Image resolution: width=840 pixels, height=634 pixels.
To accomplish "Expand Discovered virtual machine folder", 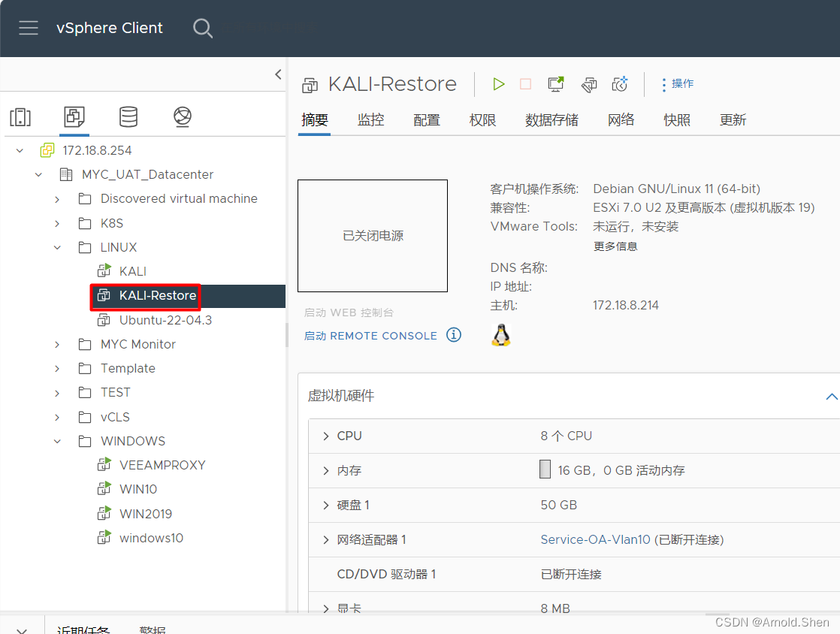I will pos(57,199).
